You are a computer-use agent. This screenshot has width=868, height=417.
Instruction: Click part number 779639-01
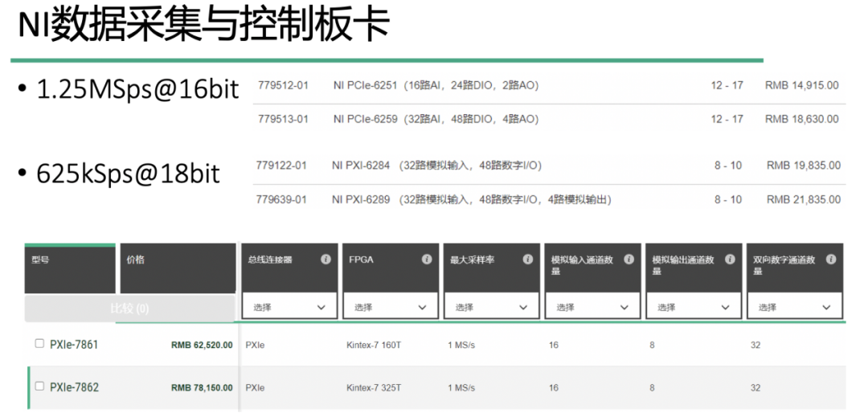281,199
